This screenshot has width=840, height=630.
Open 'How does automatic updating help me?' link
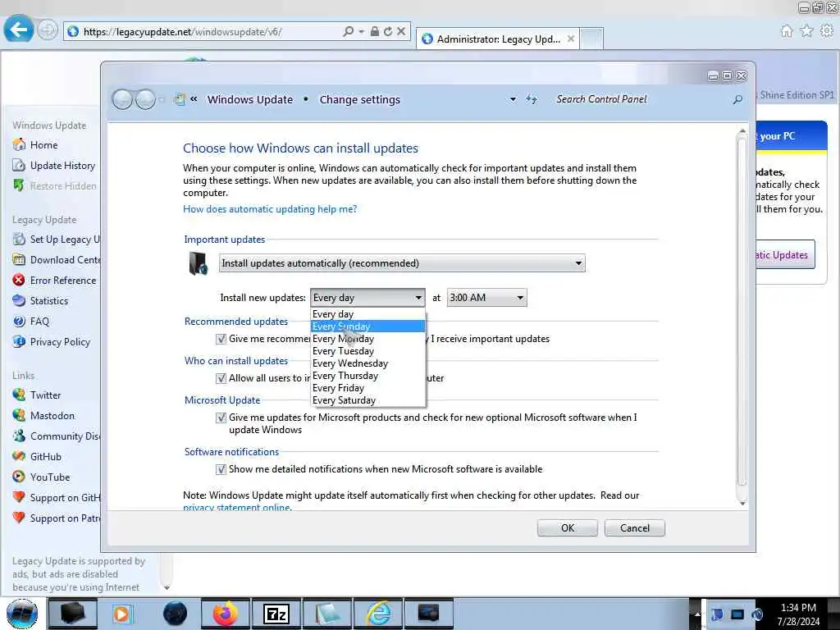tap(270, 209)
